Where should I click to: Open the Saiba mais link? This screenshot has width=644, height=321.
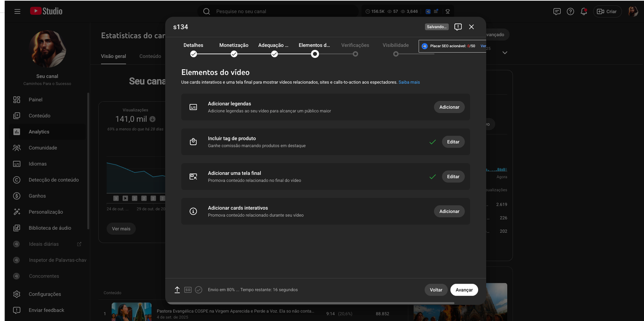[409, 82]
